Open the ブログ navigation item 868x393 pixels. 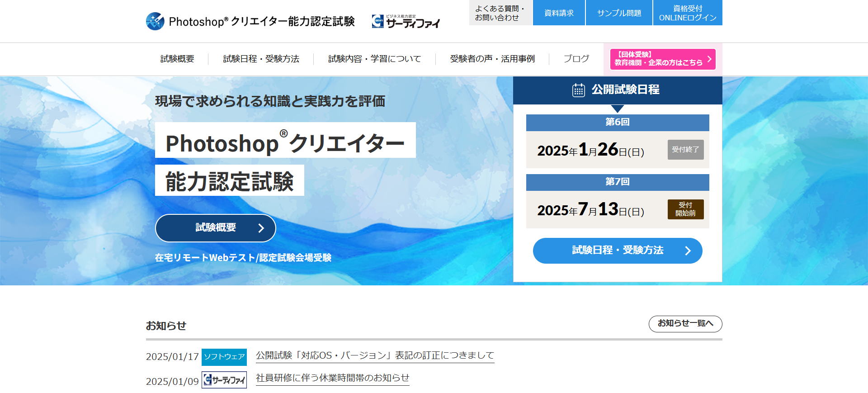tap(576, 59)
